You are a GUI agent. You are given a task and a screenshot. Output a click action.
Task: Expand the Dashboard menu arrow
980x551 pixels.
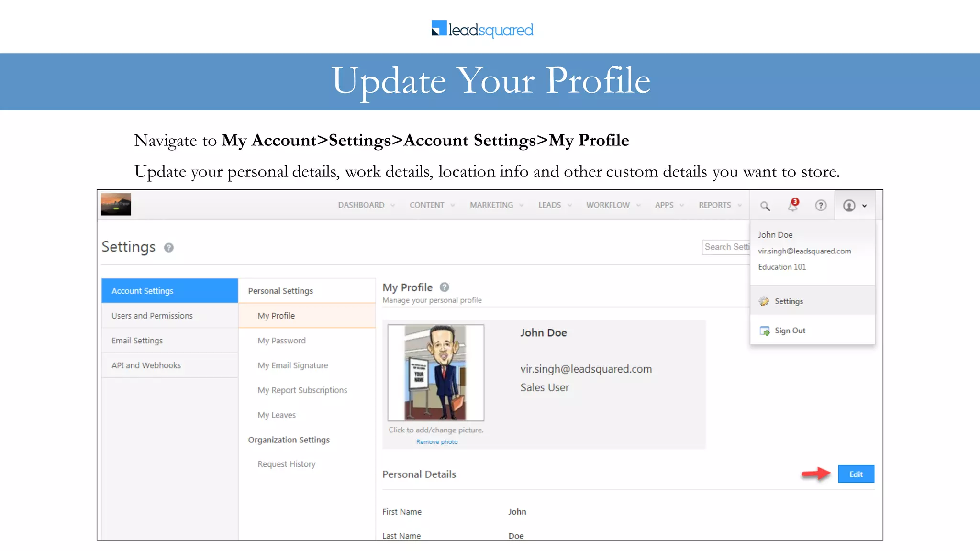click(x=393, y=205)
